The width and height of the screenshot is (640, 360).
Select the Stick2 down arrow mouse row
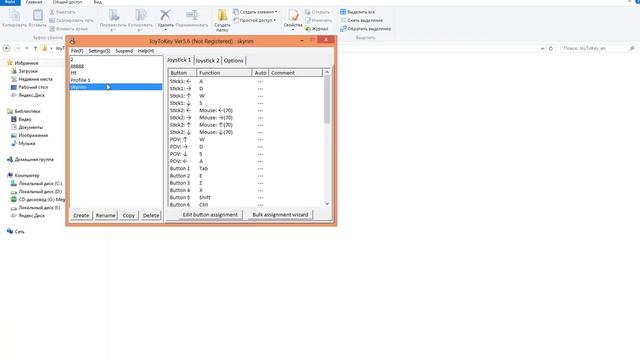coord(246,132)
